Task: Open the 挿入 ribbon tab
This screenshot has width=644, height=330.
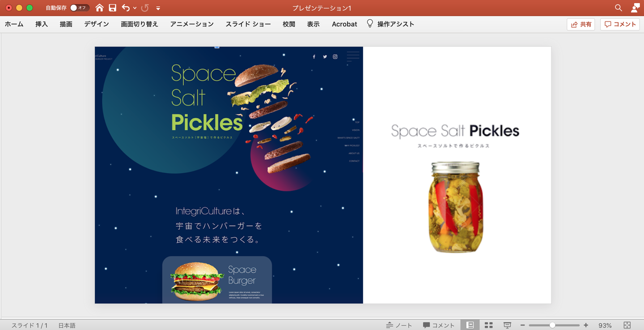Action: click(x=42, y=24)
